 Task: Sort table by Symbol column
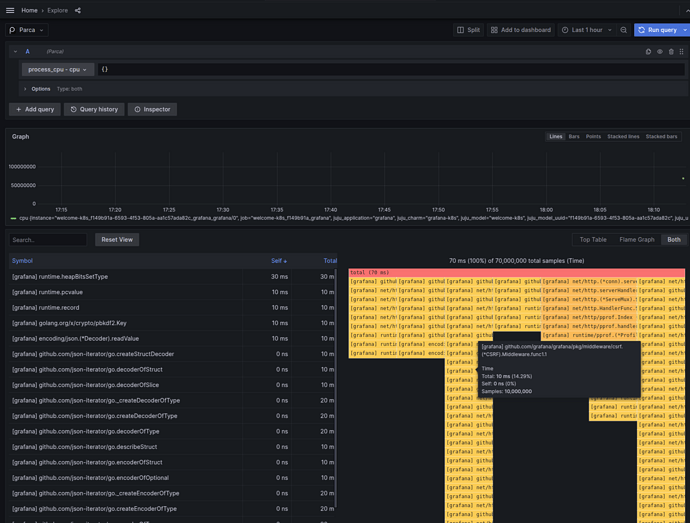click(x=22, y=261)
